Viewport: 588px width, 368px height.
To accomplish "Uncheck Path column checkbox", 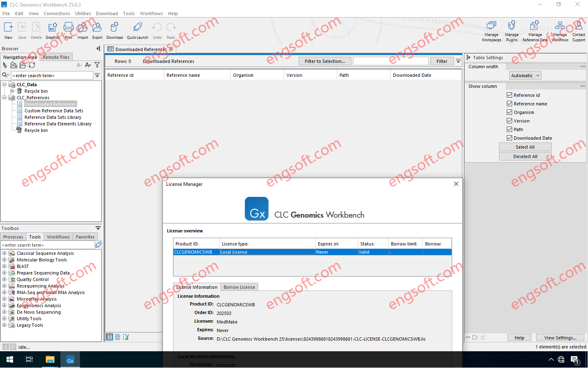I will [509, 129].
